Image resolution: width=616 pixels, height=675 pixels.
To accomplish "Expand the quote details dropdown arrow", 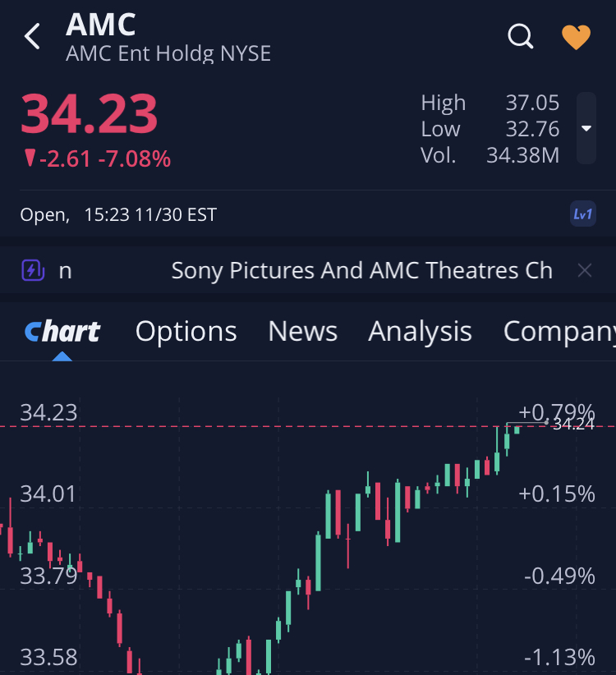I will 586,128.
